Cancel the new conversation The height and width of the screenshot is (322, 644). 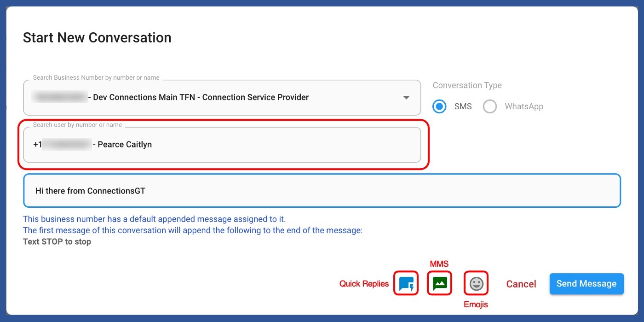(521, 284)
